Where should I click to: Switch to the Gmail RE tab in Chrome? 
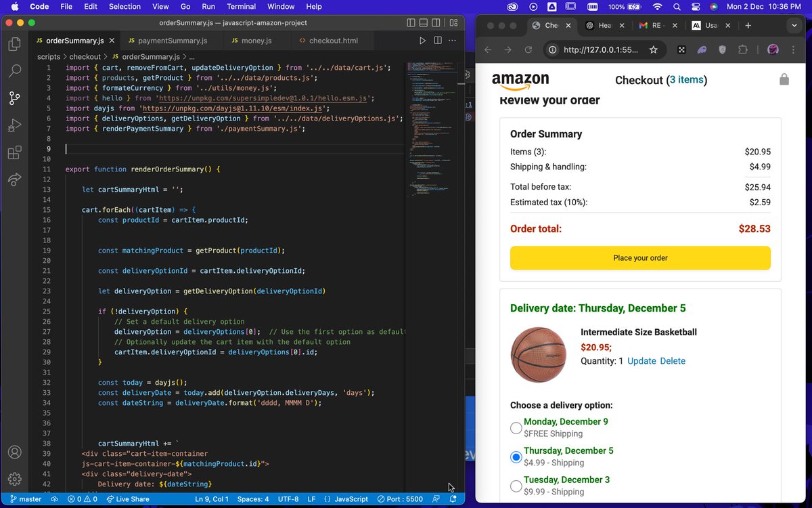point(658,26)
